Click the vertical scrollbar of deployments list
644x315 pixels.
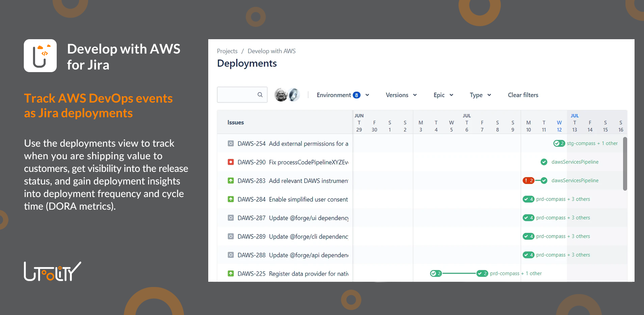tap(625, 164)
